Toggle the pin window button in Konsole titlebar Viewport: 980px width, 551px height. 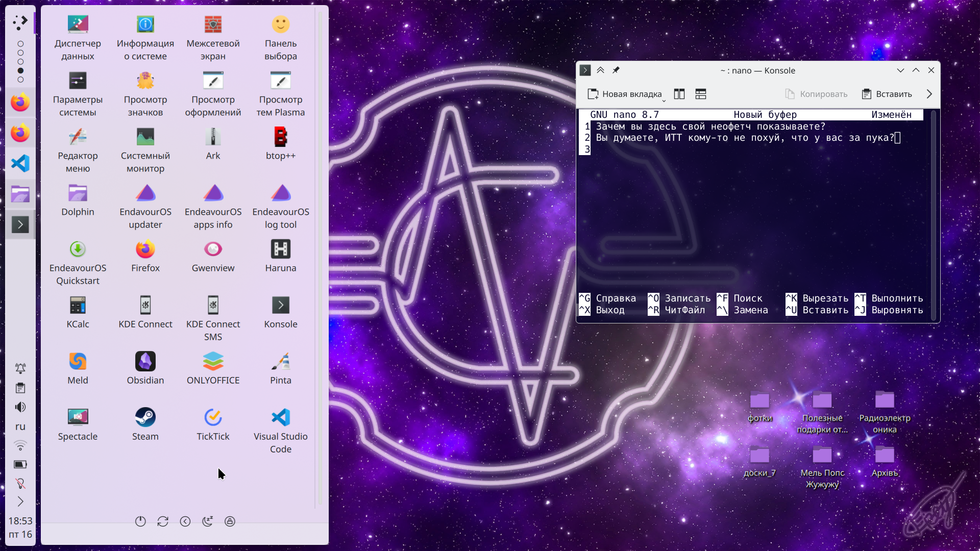coord(616,70)
